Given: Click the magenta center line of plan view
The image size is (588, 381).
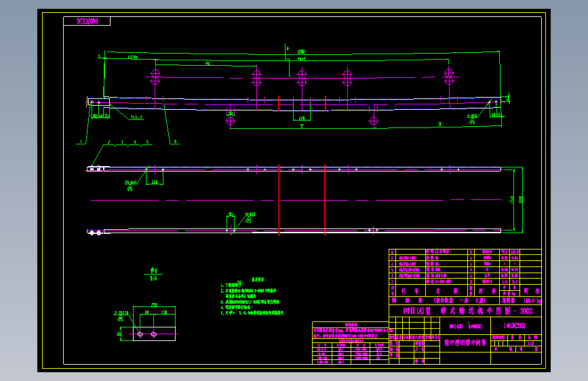Looking at the screenshot, I should point(296,200).
